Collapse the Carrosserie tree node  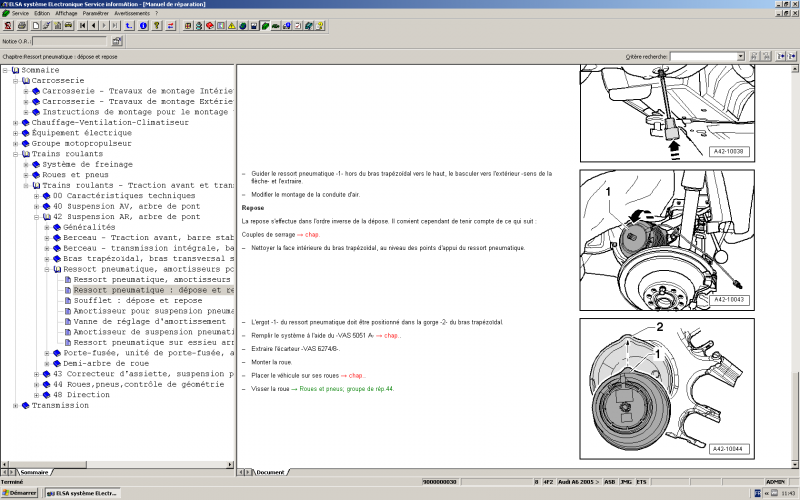tap(15, 81)
